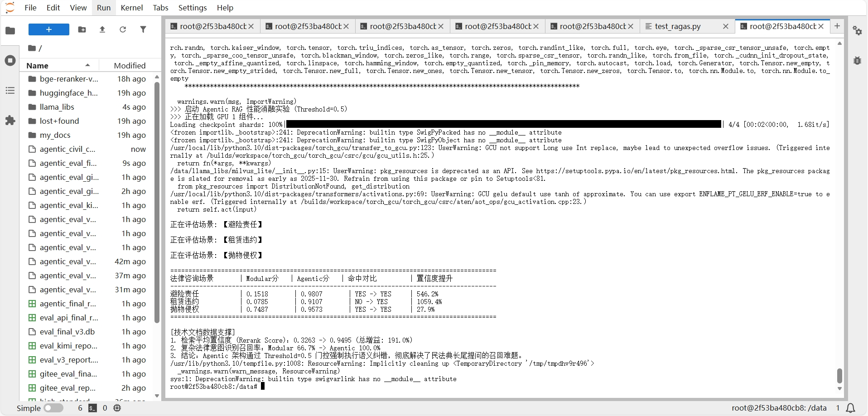Click file browser scrollbar down arrow
Screen dimensions: 868x416
pos(157,396)
